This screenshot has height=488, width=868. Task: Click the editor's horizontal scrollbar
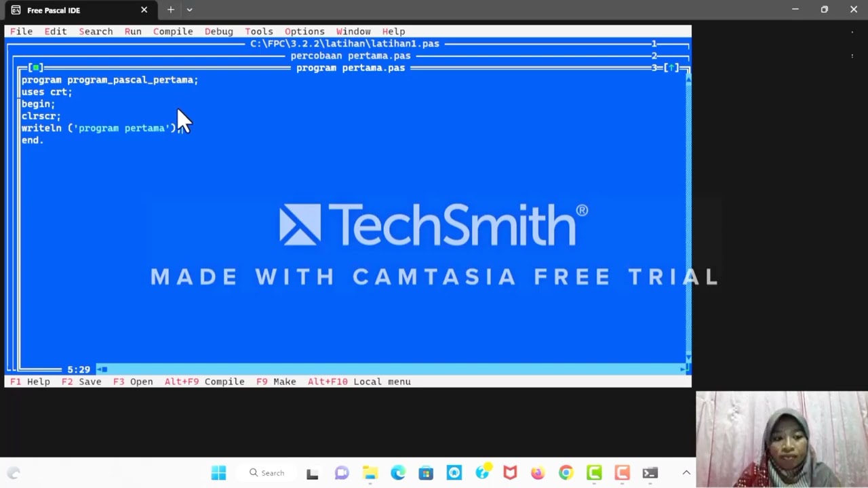pos(391,369)
